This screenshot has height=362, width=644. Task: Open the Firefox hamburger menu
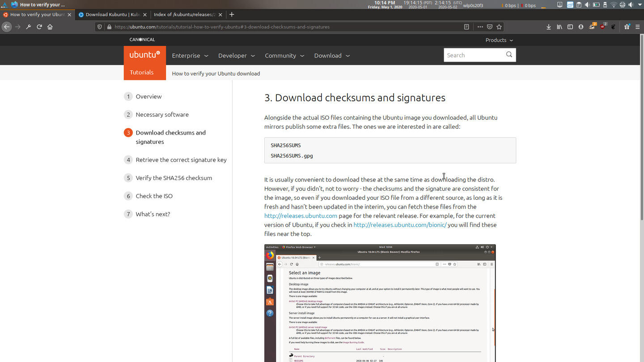point(638,27)
